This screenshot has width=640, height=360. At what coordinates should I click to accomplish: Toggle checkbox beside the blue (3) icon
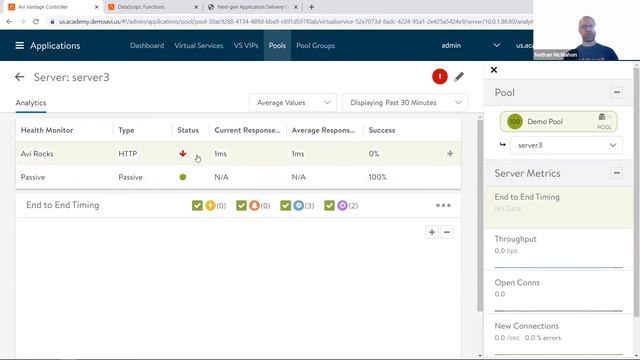285,205
